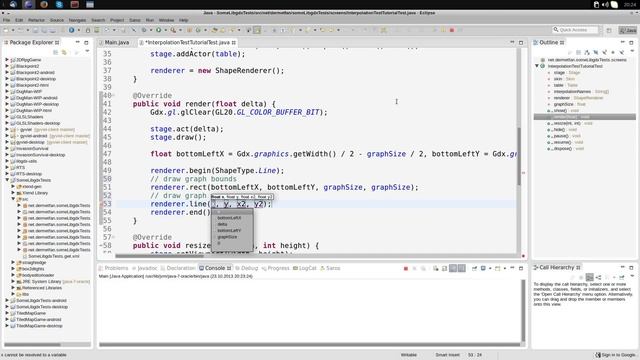Screen dimensions: 640x360
Task: Expand the Blackpoint2 project
Action: coord(7,66)
